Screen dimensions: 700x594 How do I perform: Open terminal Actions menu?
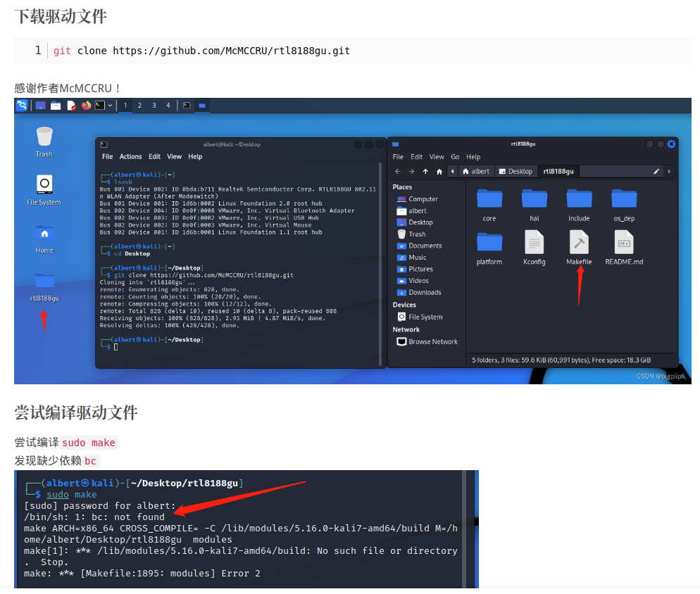130,157
